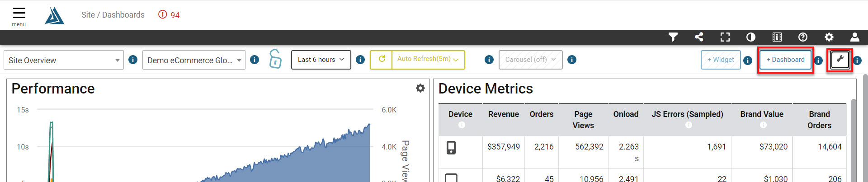868x182 pixels.
Task: Open the 94 alerts indicator
Action: pos(169,15)
